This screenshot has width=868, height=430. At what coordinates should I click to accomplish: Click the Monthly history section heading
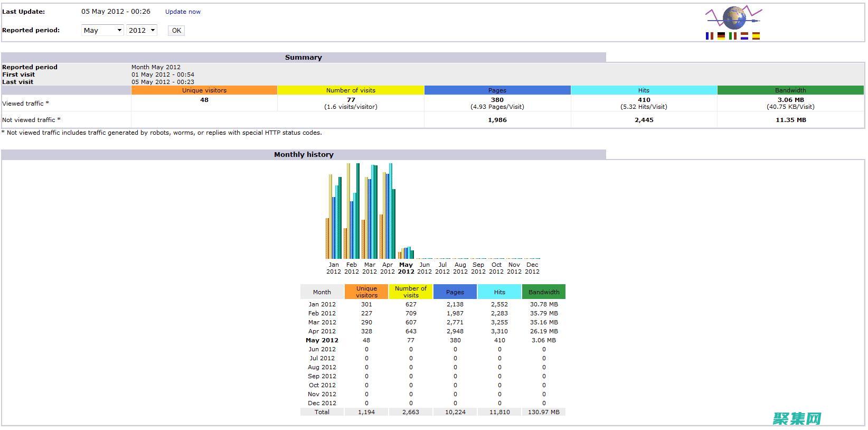(304, 155)
